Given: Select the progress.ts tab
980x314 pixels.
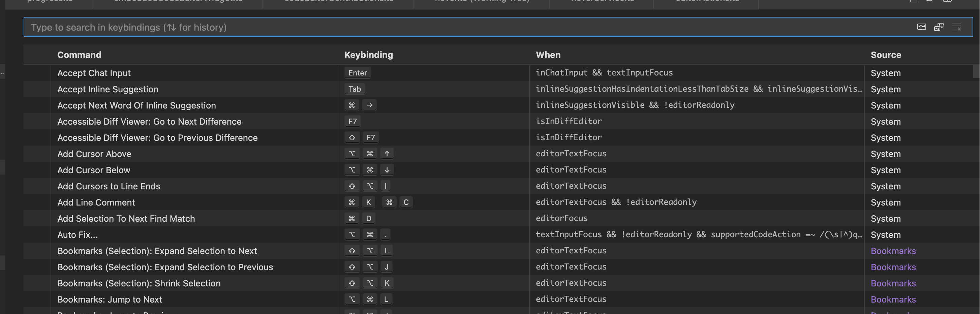Looking at the screenshot, I should [50, 2].
